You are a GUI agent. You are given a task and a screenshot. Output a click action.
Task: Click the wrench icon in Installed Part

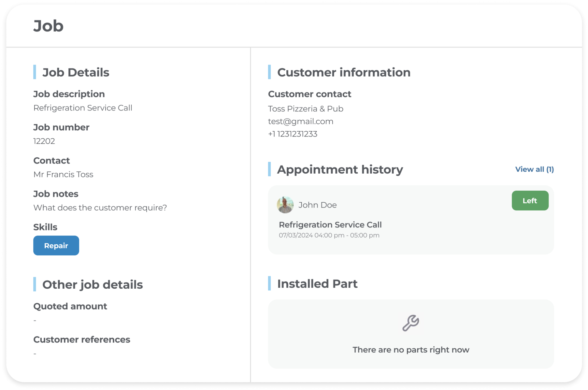click(x=411, y=323)
